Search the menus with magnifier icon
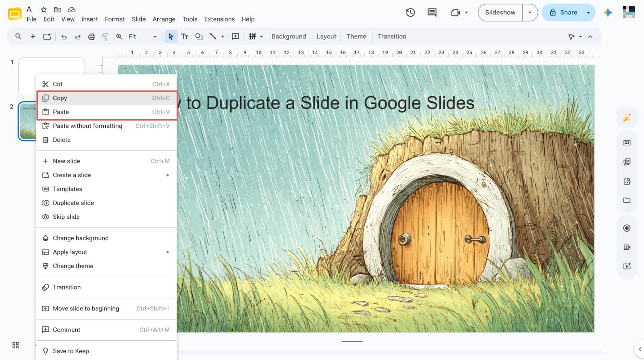 pos(18,36)
